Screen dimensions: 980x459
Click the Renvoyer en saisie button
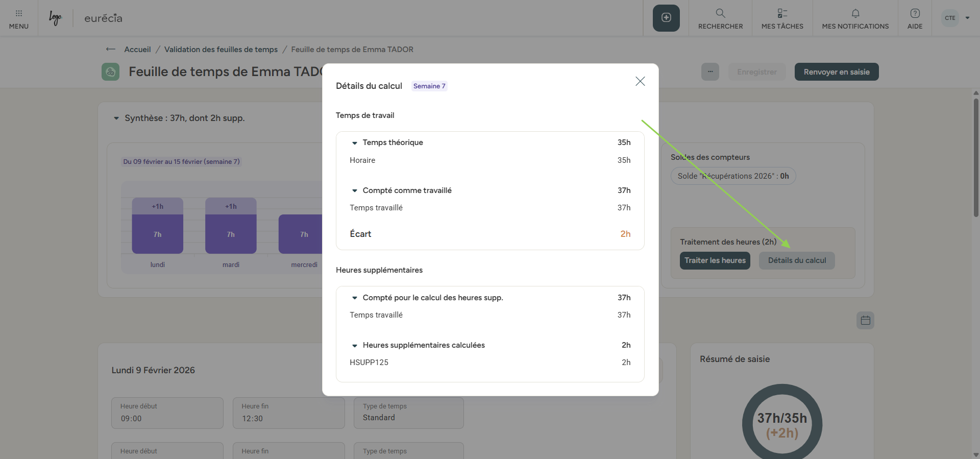[x=836, y=72]
